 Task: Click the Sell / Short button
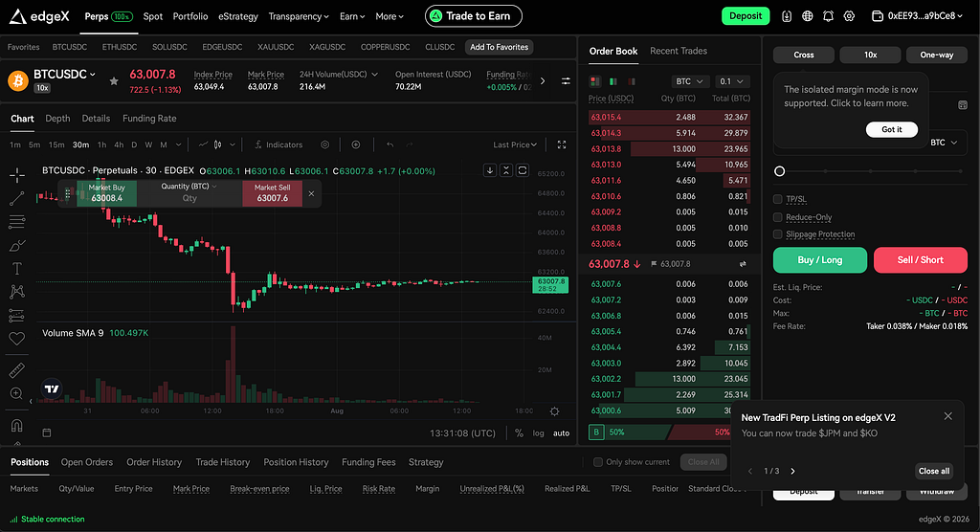pyautogui.click(x=921, y=260)
